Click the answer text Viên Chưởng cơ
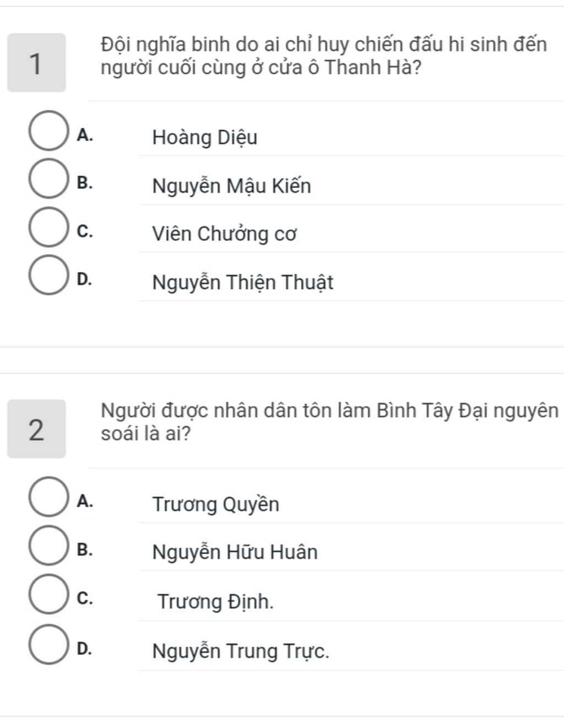 click(225, 234)
